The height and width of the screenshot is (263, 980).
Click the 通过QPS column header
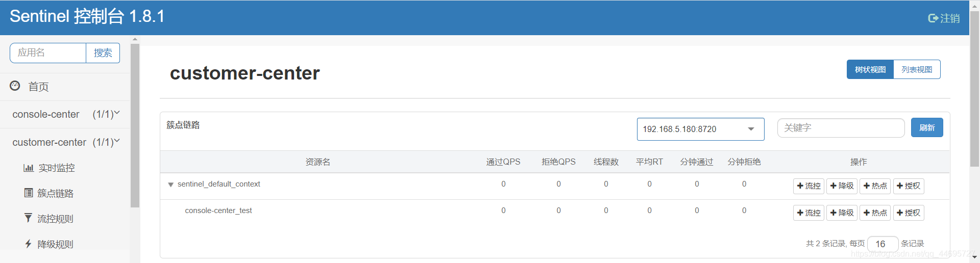click(503, 162)
